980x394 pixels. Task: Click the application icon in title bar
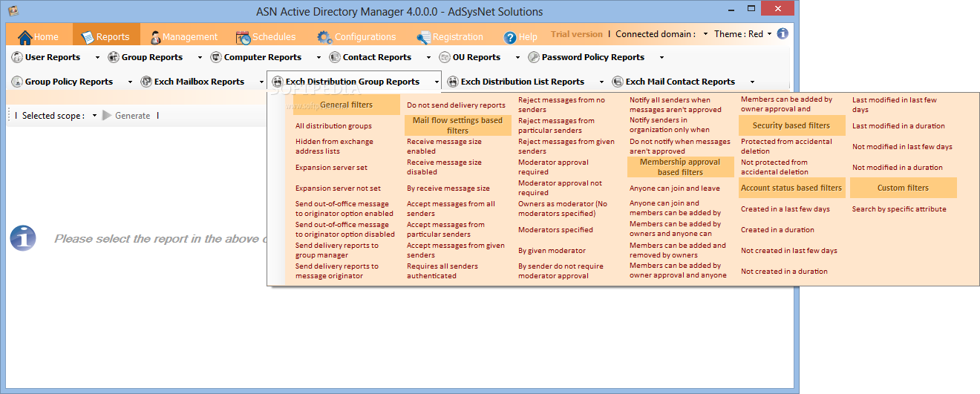click(13, 11)
